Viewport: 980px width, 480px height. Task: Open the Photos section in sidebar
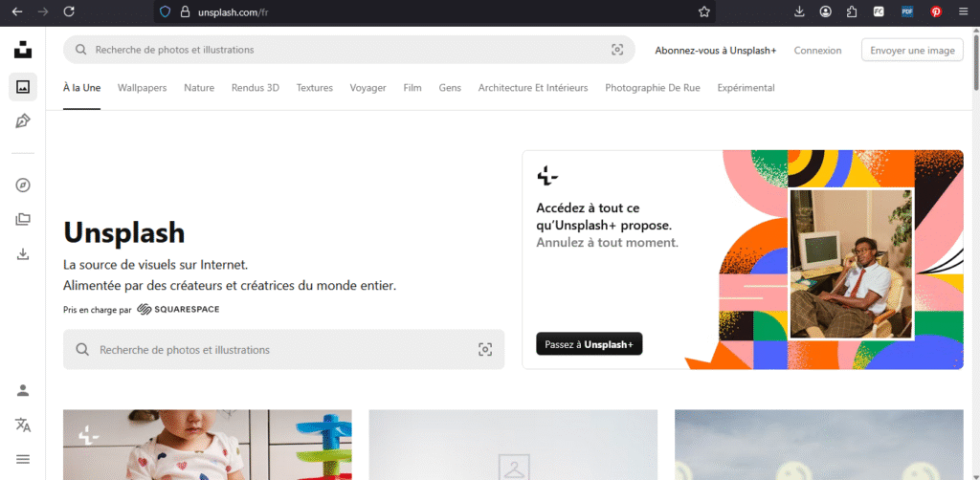click(23, 87)
